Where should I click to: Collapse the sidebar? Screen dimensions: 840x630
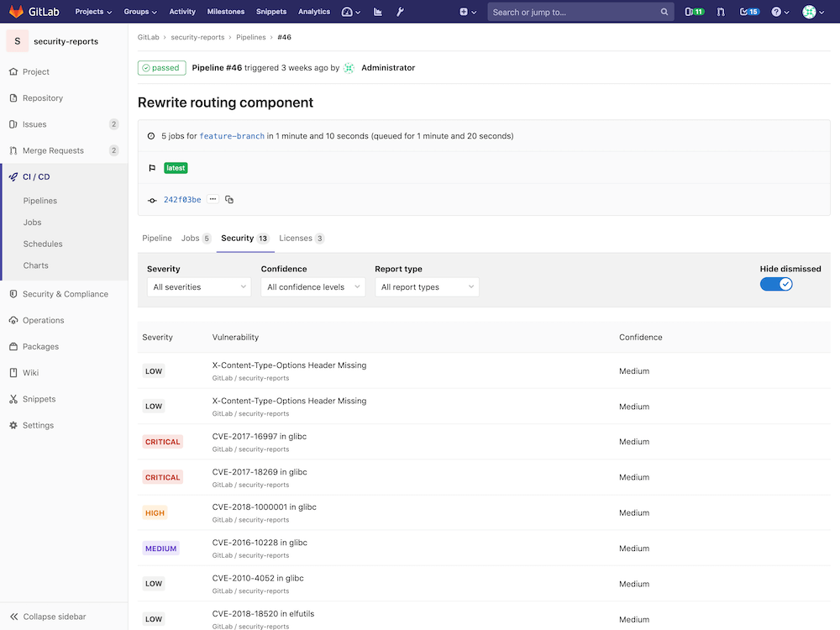[x=54, y=617]
